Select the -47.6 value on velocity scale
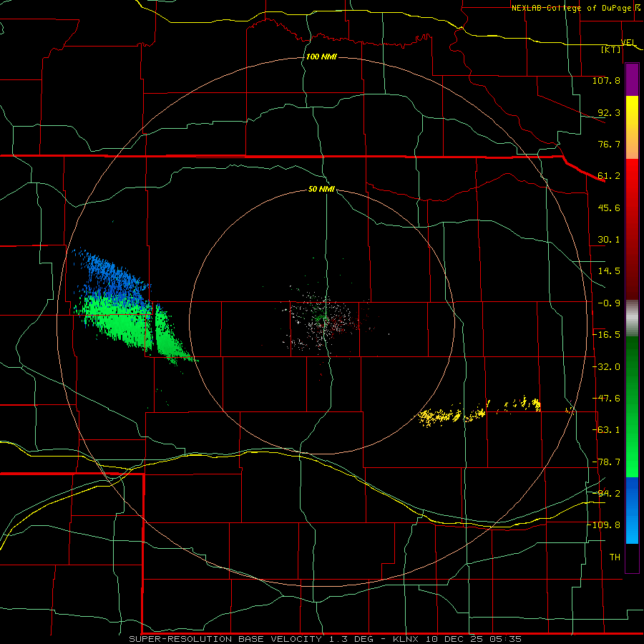This screenshot has height=644, width=644. (x=607, y=399)
